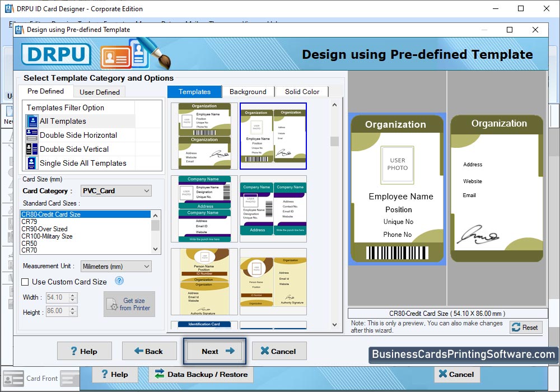Go to the Next wizard step
The width and height of the screenshot is (560, 392).
point(214,351)
